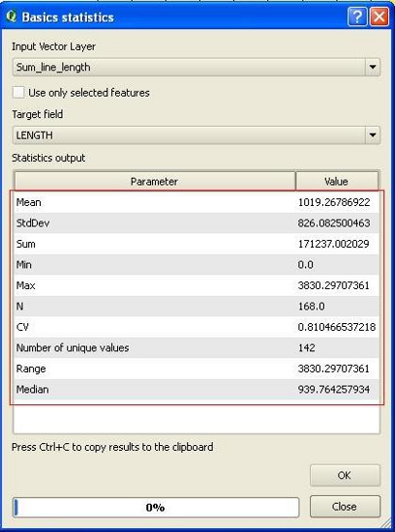This screenshot has height=532, width=395.
Task: Select the Median row
Action: 197,390
